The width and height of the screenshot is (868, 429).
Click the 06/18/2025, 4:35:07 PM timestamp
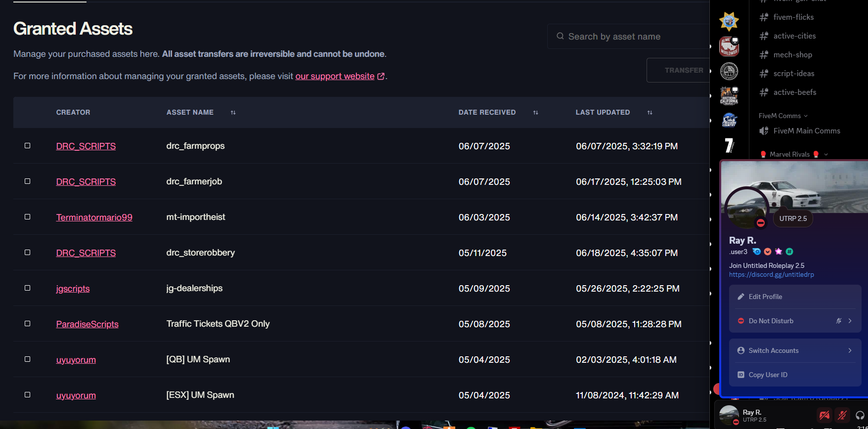627,253
